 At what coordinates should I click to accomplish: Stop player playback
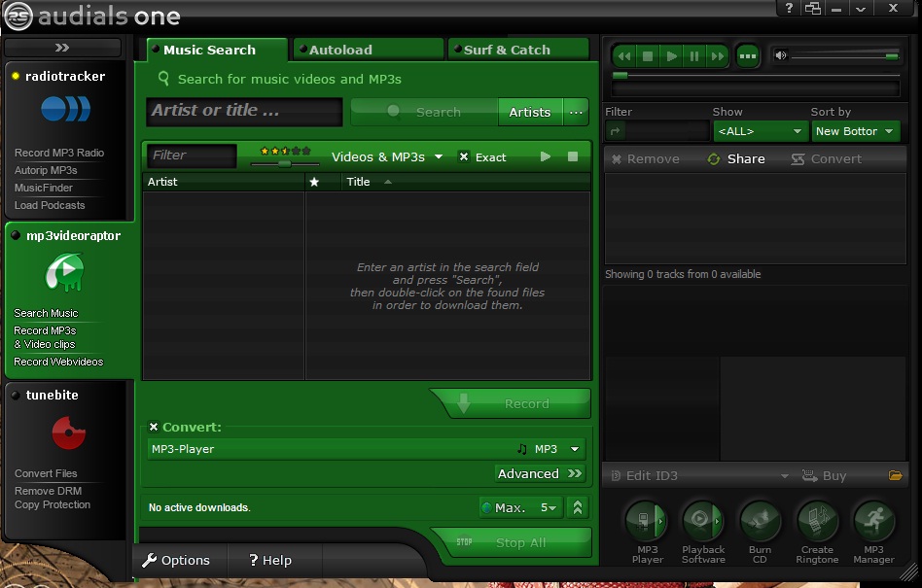(648, 56)
